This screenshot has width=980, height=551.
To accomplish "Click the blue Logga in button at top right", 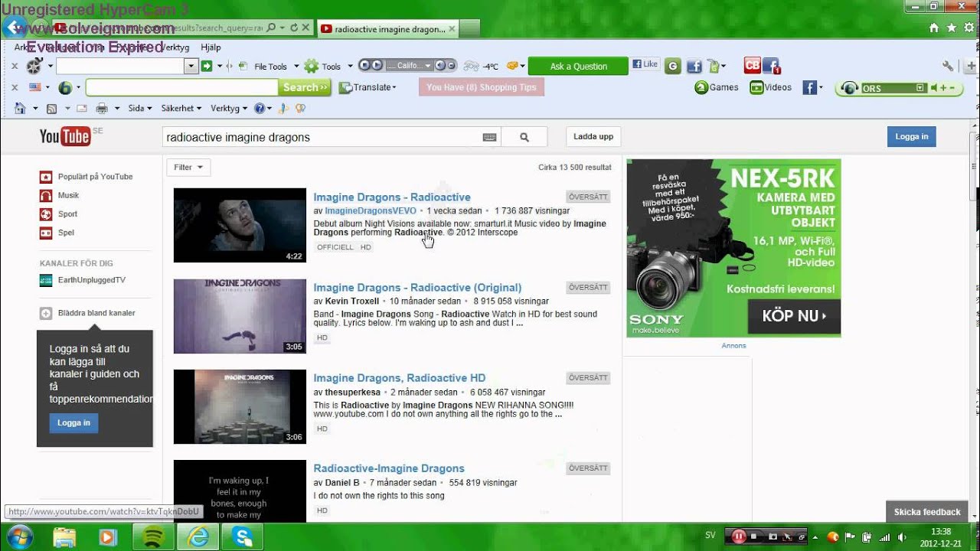I will pyautogui.click(x=911, y=137).
